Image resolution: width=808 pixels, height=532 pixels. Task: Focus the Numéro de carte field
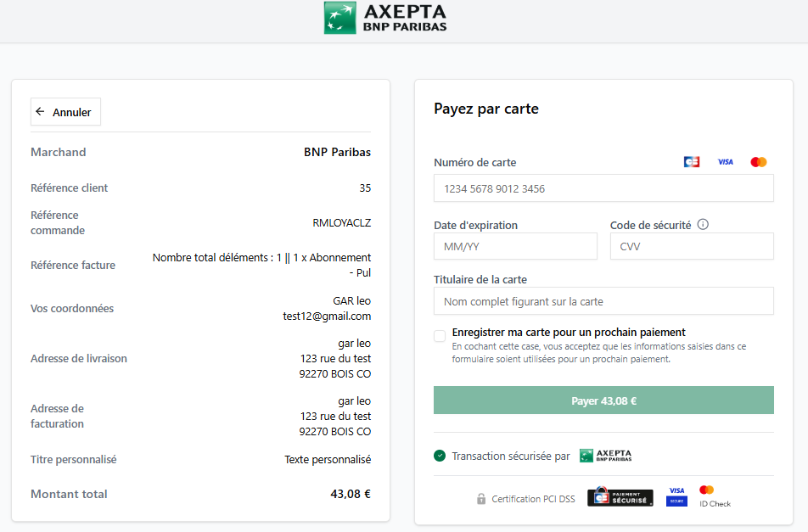(603, 188)
